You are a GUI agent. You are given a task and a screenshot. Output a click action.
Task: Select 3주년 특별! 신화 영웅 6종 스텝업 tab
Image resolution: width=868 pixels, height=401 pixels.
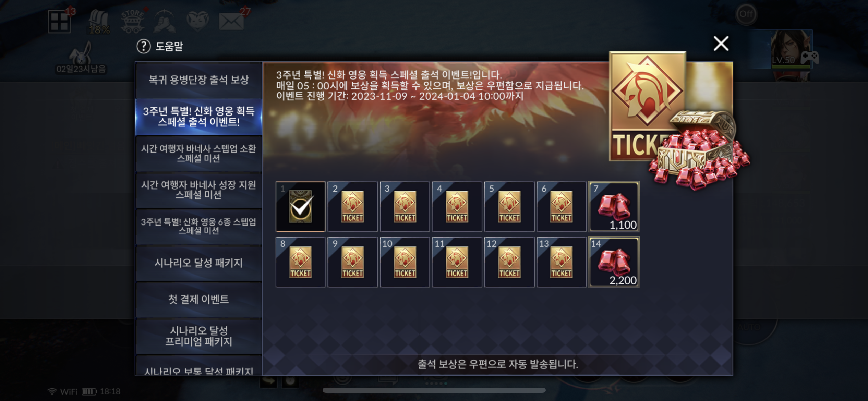[198, 226]
